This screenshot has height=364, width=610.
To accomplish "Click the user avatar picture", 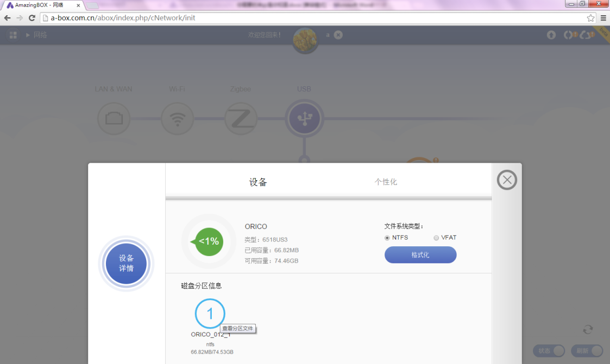I will click(x=305, y=40).
